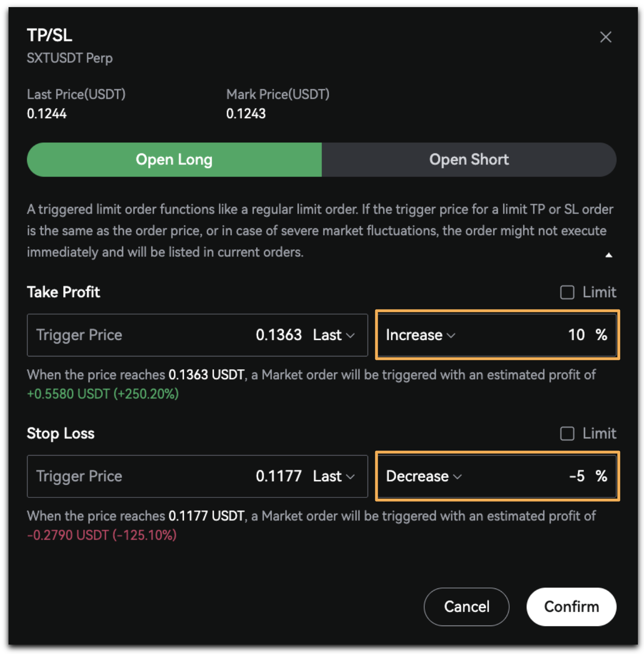This screenshot has width=644, height=654.
Task: Click the chevron beside Take Profit Last
Action: pyautogui.click(x=350, y=336)
